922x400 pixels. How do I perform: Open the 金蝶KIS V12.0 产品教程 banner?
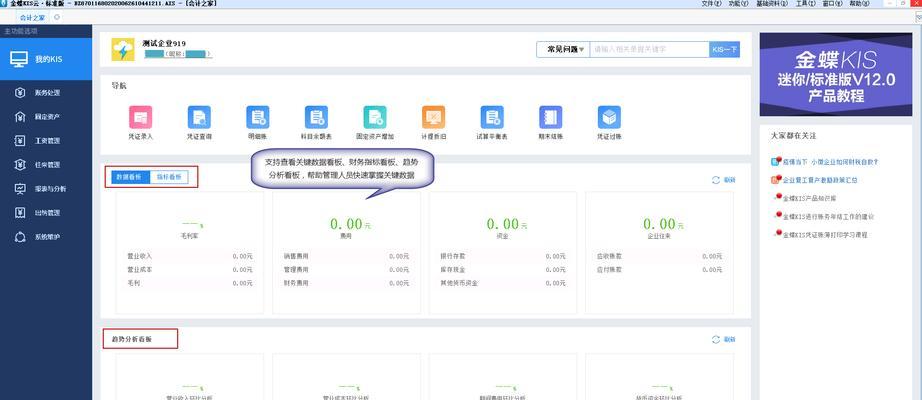click(x=836, y=74)
